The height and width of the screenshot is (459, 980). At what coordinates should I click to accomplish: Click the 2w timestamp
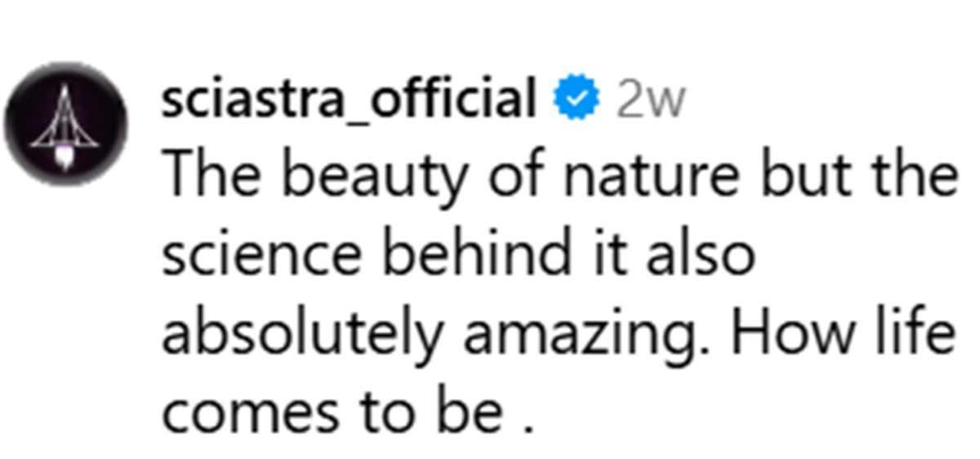point(650,101)
